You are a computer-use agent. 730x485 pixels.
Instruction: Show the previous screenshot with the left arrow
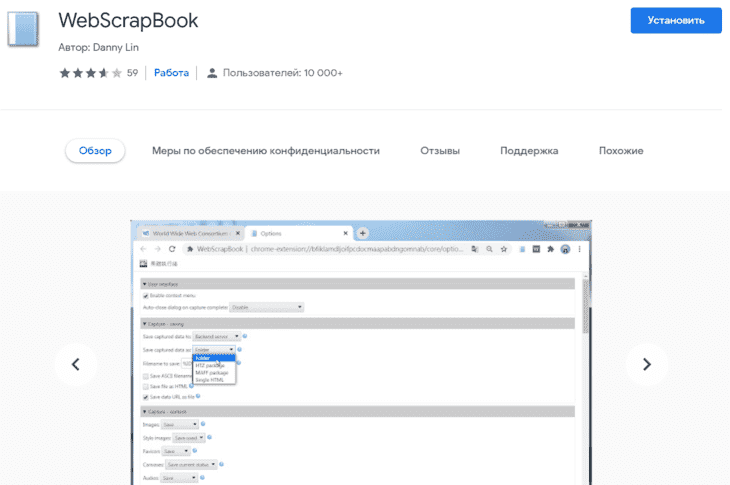[x=75, y=364]
